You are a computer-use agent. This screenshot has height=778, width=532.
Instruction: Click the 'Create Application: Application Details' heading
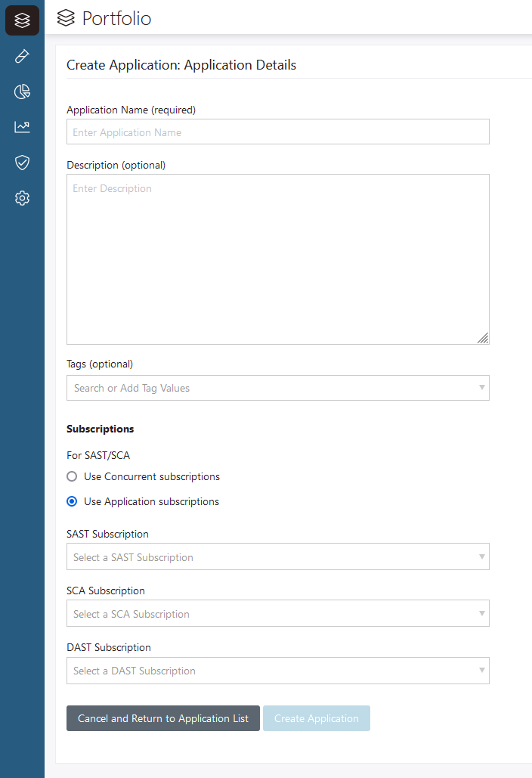(x=181, y=65)
